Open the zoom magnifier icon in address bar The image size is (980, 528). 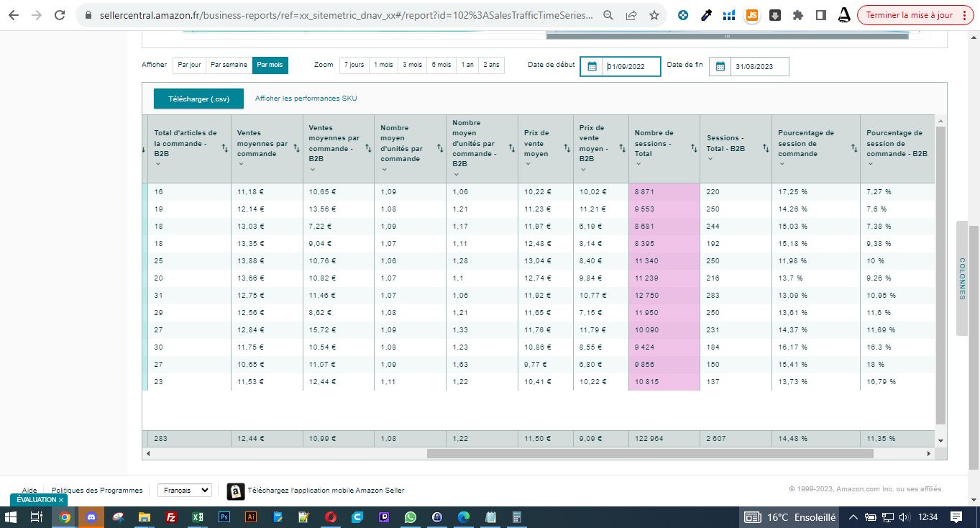(x=608, y=15)
